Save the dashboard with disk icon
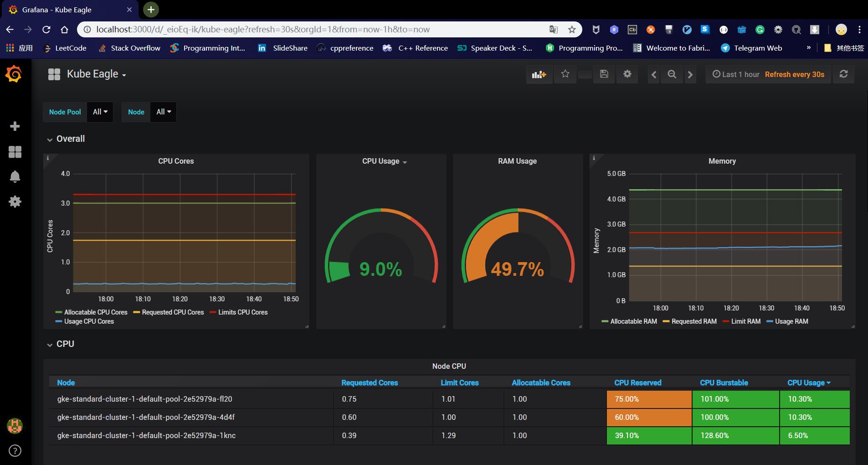 604,74
